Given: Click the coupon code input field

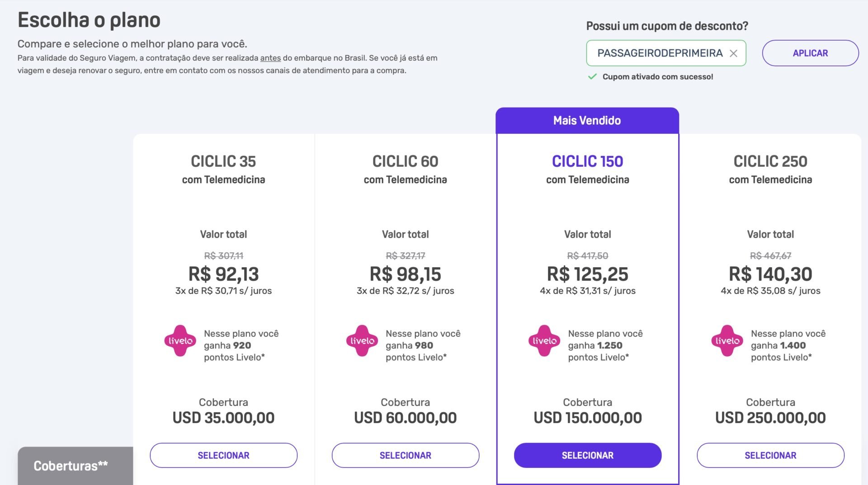Looking at the screenshot, I should point(660,53).
